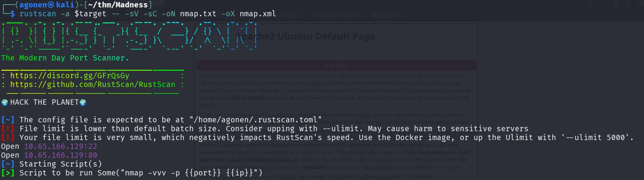
Task: Select the open port entry 10.65.166.129:80
Action: (60, 155)
